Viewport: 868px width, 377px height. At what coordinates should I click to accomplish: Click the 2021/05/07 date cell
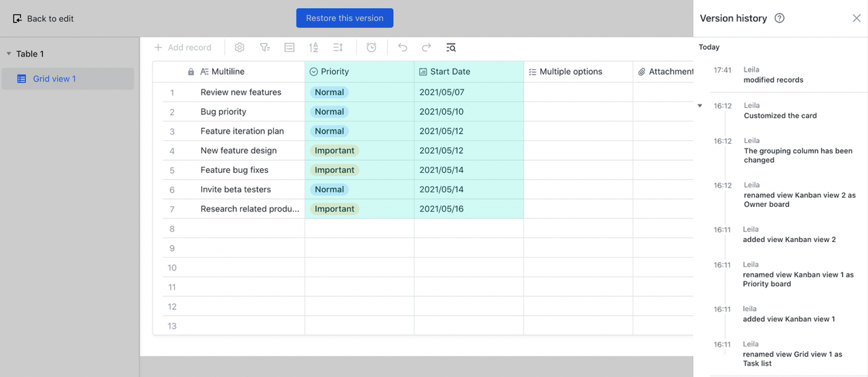tap(469, 92)
